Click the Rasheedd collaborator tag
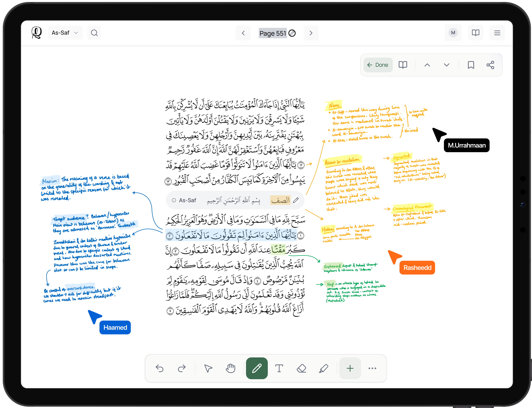Screen dimensions: 532x408 (417, 268)
